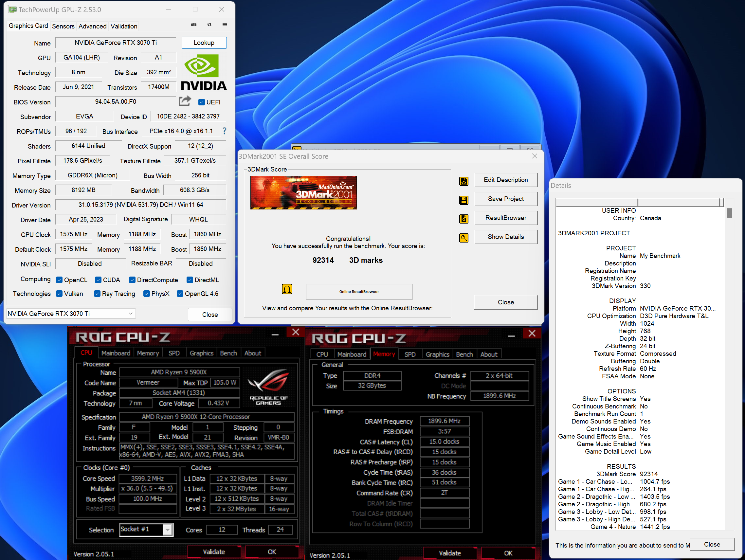Open Bench tab in right CPU-Z window
Image resolution: width=745 pixels, height=560 pixels.
464,354
